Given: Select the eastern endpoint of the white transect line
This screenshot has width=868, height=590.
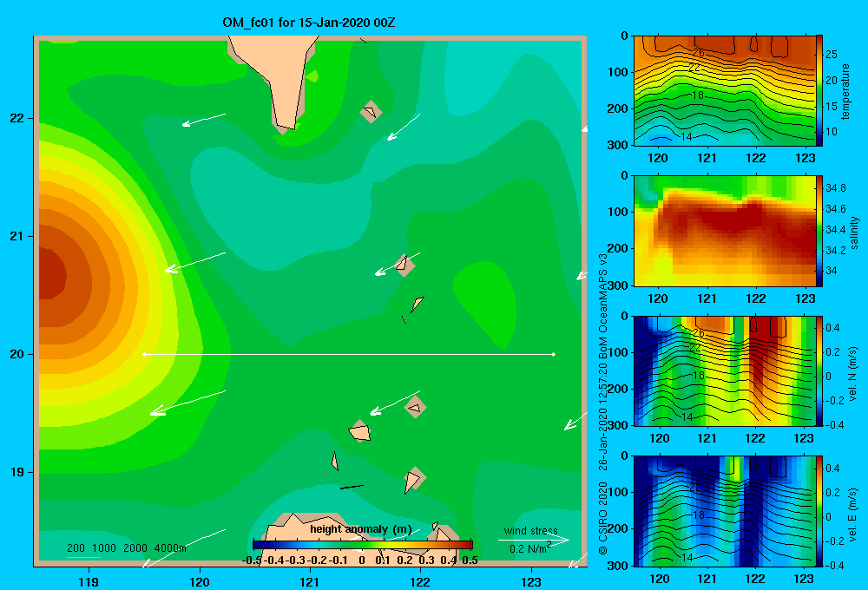Looking at the screenshot, I should pos(554,354).
